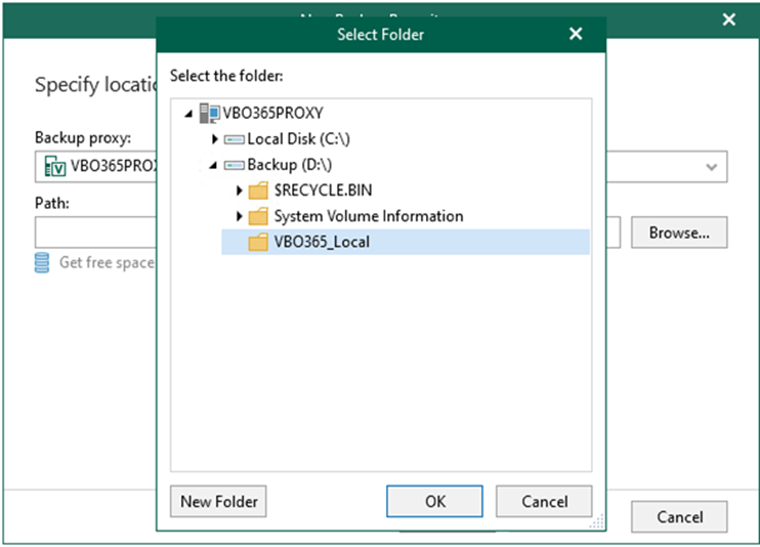Click the Veeam proxy icon in Backup proxy field
The image size is (760, 547).
pyautogui.click(x=55, y=166)
